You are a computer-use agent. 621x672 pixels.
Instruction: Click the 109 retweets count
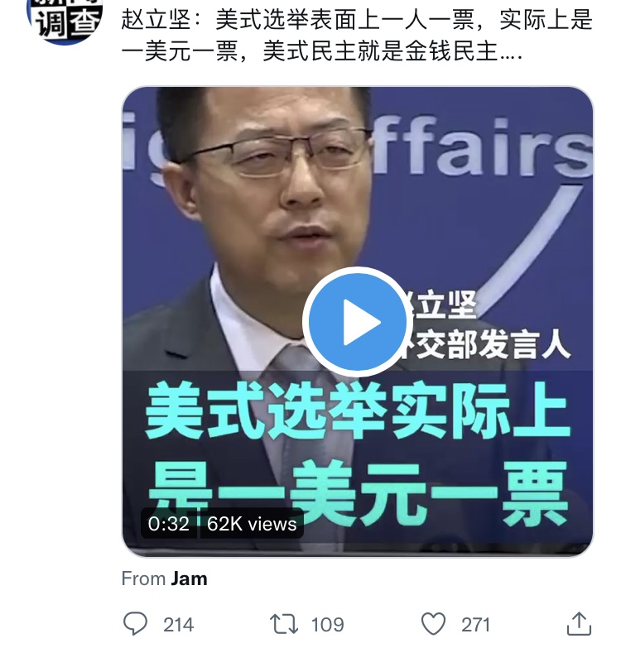click(328, 625)
